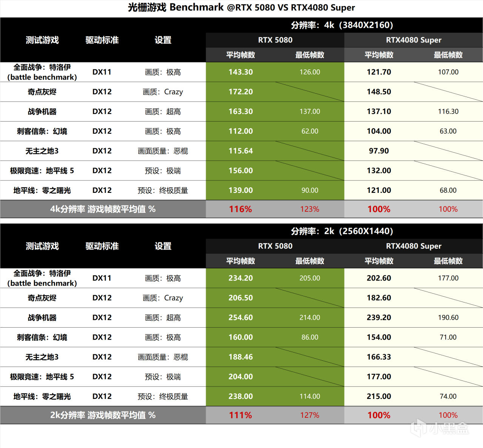Click the RTX4080 Super average "121.00"

379,190
